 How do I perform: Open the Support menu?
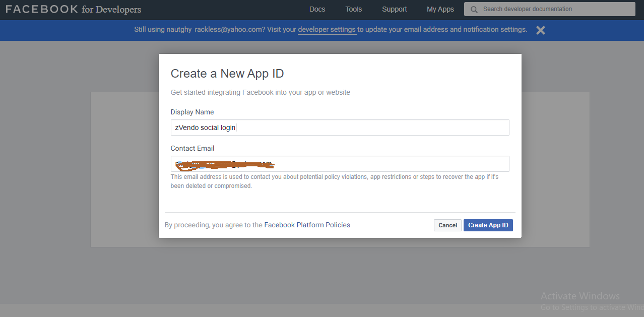[x=395, y=9]
